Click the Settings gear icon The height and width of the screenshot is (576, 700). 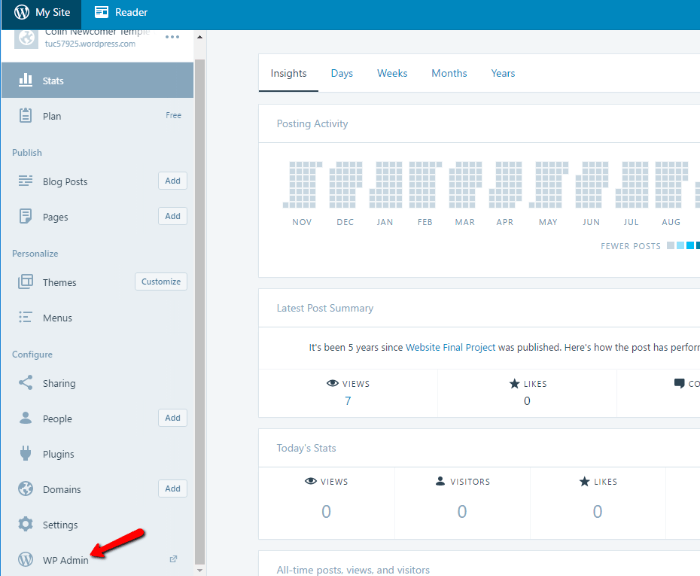25,524
